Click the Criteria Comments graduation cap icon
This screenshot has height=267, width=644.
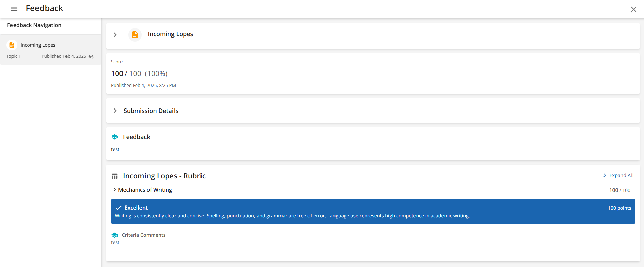pos(115,235)
